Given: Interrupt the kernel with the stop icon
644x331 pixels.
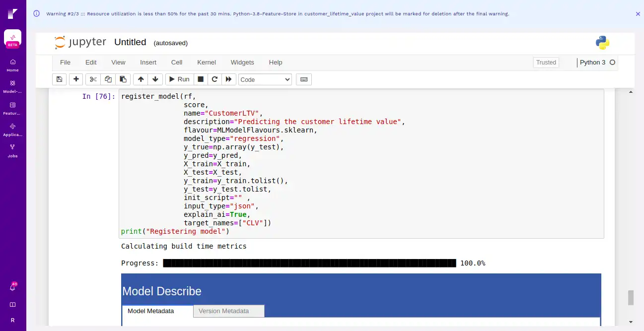Looking at the screenshot, I should tap(201, 79).
